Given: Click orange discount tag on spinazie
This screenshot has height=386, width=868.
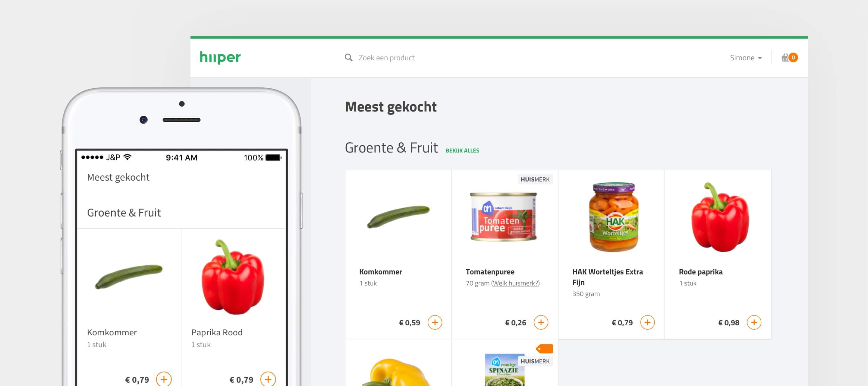Looking at the screenshot, I should [x=544, y=349].
